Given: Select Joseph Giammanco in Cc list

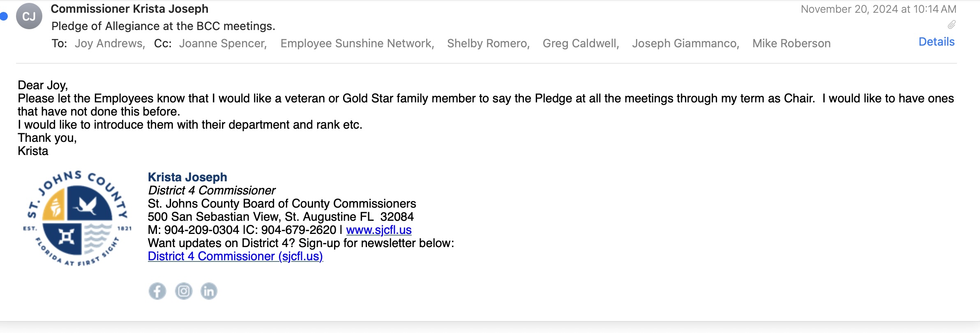Looking at the screenshot, I should pos(685,44).
